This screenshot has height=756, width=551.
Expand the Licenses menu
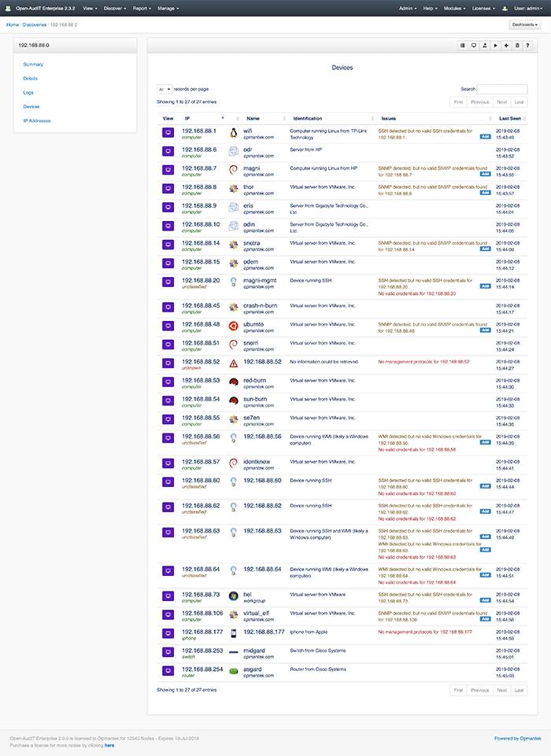[x=483, y=8]
